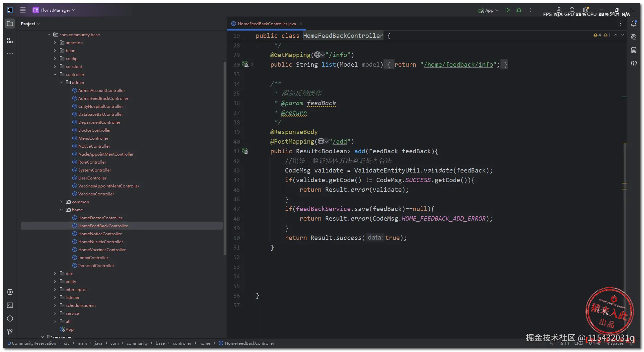Open the Database tool window
This screenshot has width=644, height=352.
tap(634, 50)
